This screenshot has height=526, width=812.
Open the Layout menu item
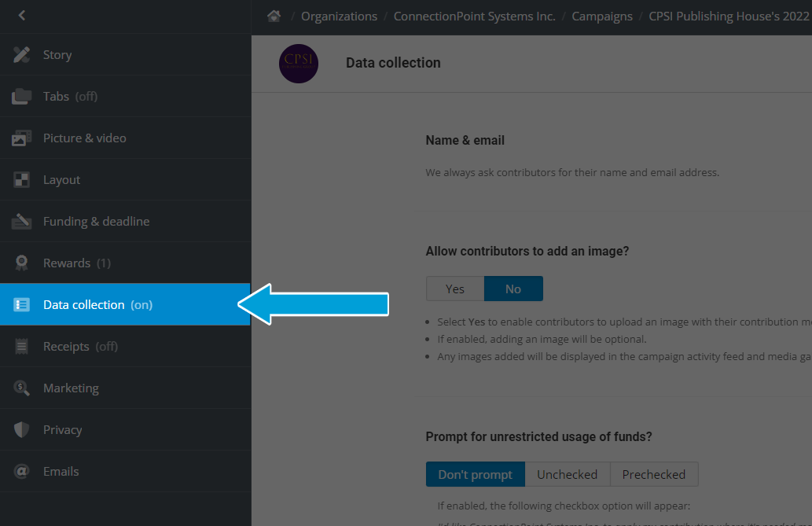click(x=125, y=180)
